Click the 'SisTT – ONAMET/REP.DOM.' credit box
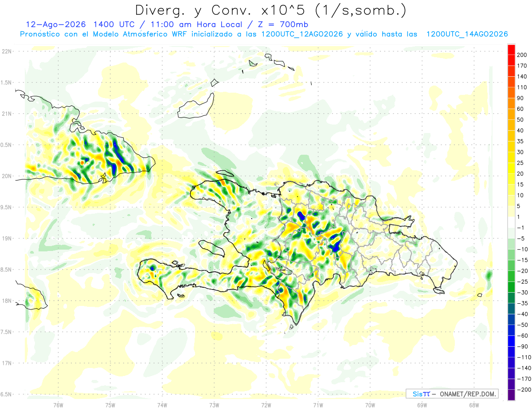This screenshot has height=411, width=532. coord(452,394)
